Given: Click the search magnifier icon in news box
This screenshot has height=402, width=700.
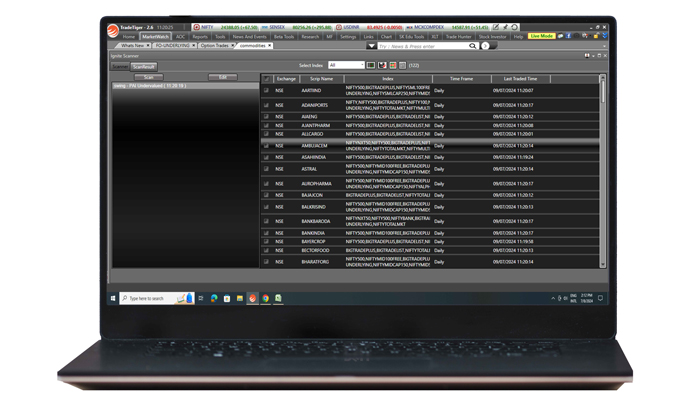Looking at the screenshot, I should (x=472, y=46).
